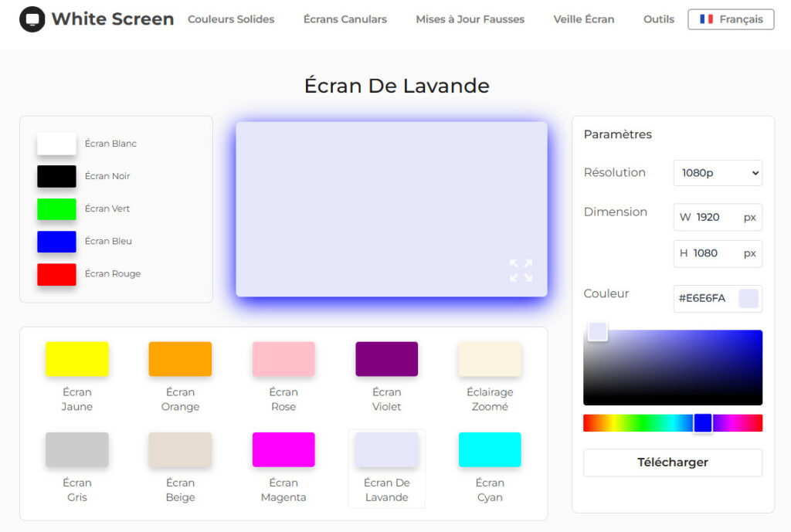Enter fullscreen using the expand icon
Image resolution: width=791 pixels, height=532 pixels.
click(521, 271)
